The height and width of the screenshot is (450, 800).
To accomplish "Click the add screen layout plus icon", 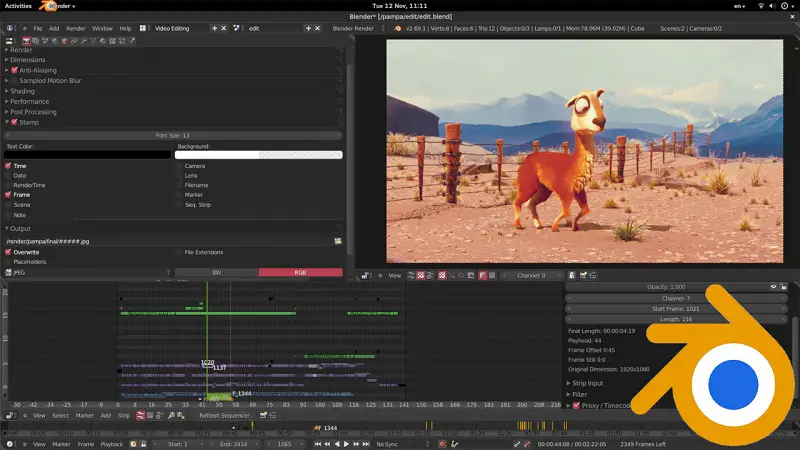I will click(x=215, y=28).
